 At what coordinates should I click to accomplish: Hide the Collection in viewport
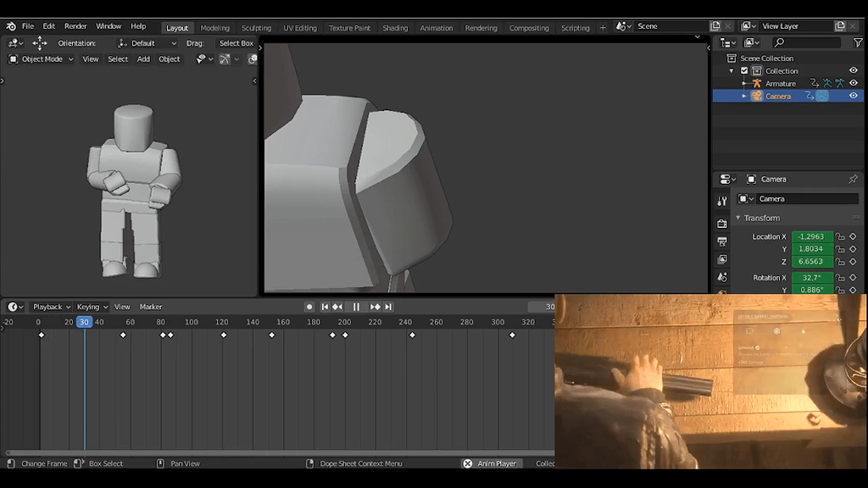854,71
